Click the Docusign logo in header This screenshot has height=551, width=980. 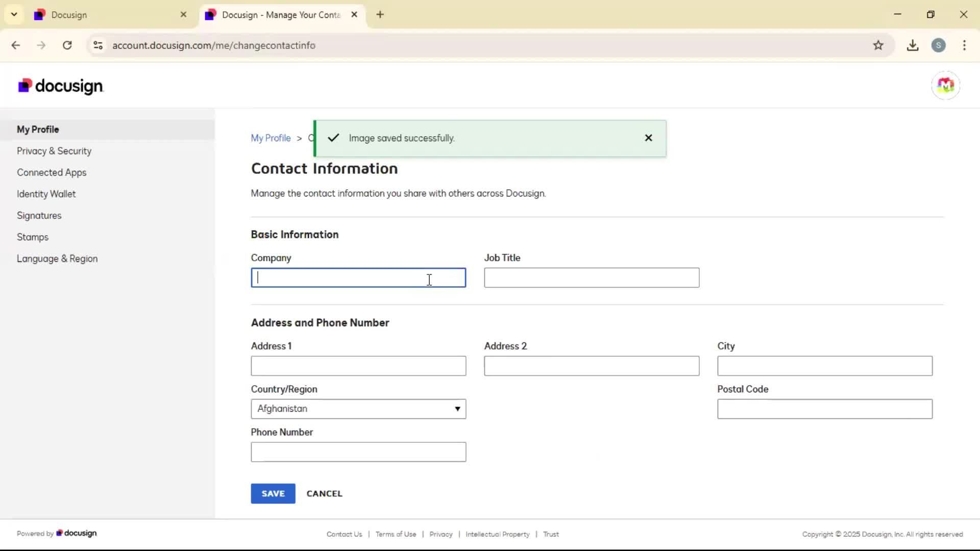[x=60, y=86]
